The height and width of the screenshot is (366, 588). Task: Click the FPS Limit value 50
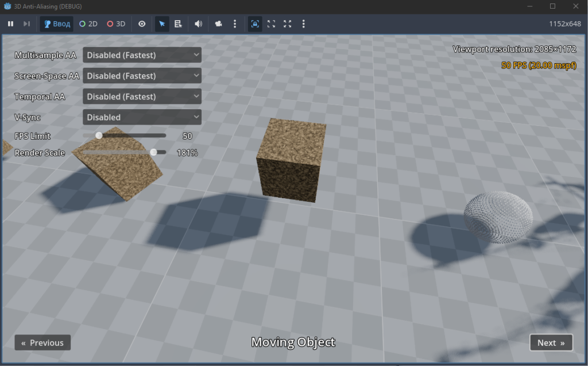tap(187, 136)
